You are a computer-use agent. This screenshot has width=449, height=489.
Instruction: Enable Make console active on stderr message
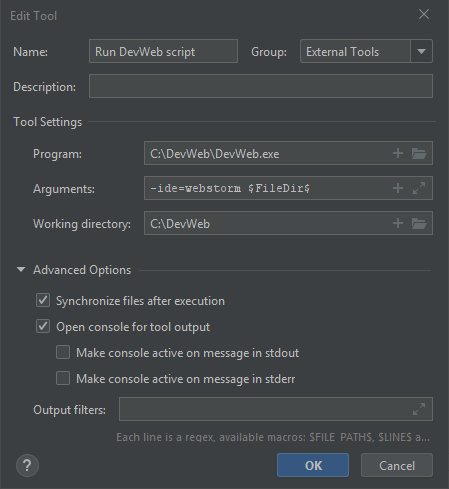click(x=63, y=378)
